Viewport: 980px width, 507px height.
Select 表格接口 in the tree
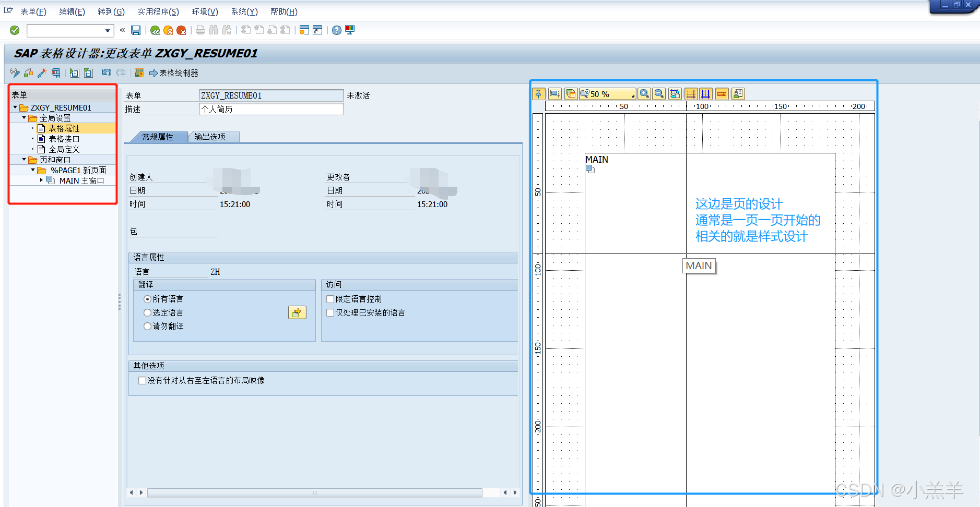pos(64,139)
